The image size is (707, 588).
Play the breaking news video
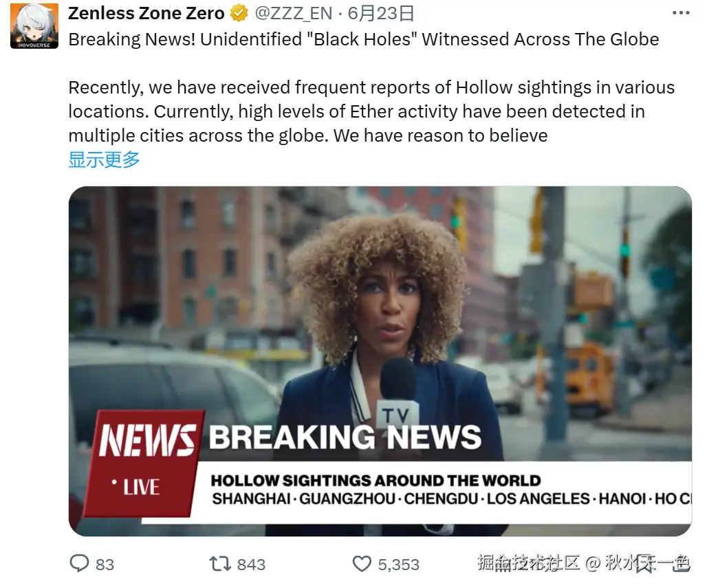point(380,361)
